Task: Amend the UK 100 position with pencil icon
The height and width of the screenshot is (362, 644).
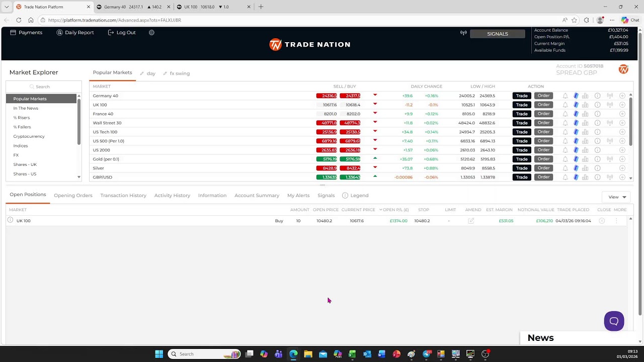Action: (x=471, y=221)
